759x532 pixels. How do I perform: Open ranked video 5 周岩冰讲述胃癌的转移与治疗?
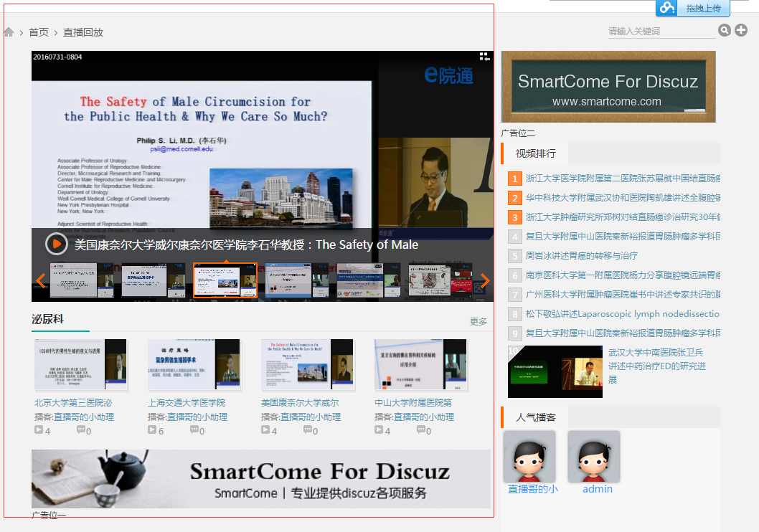[x=582, y=256]
